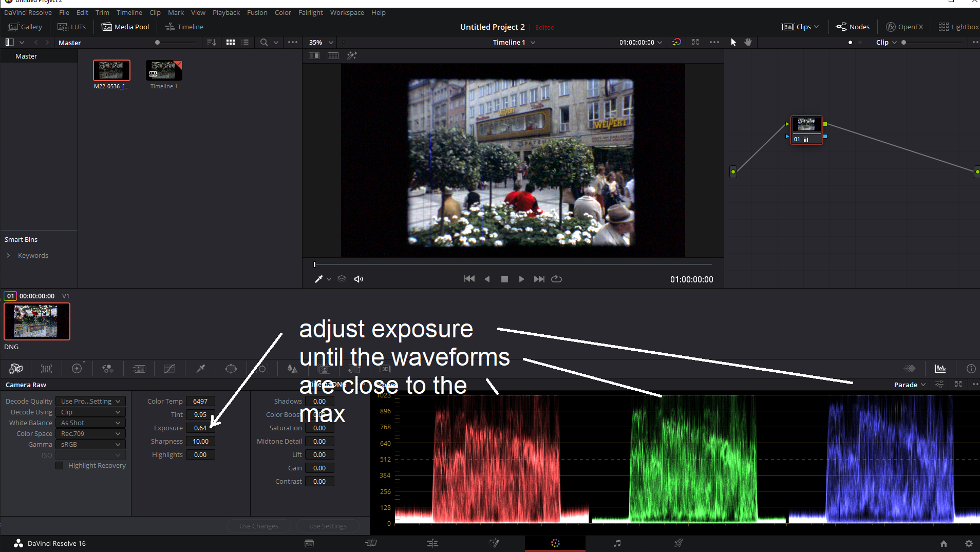The width and height of the screenshot is (980, 552).
Task: Open the Workspace menu
Action: 347,12
